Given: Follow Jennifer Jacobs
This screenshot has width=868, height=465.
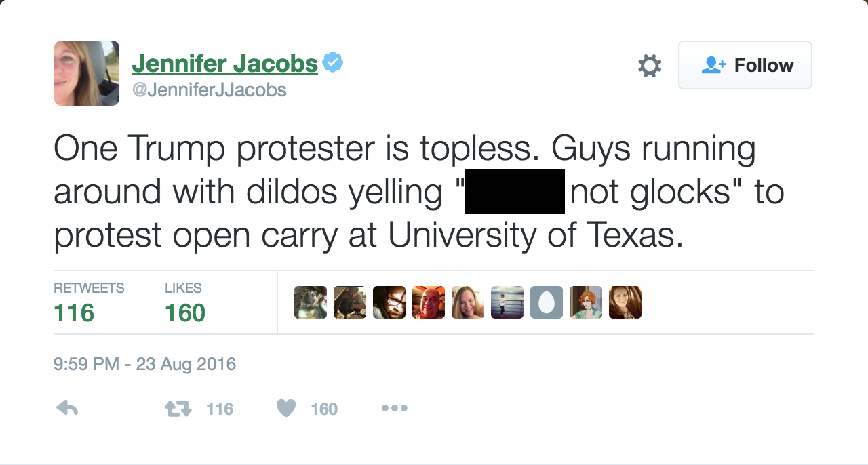Looking at the screenshot, I should [x=745, y=65].
